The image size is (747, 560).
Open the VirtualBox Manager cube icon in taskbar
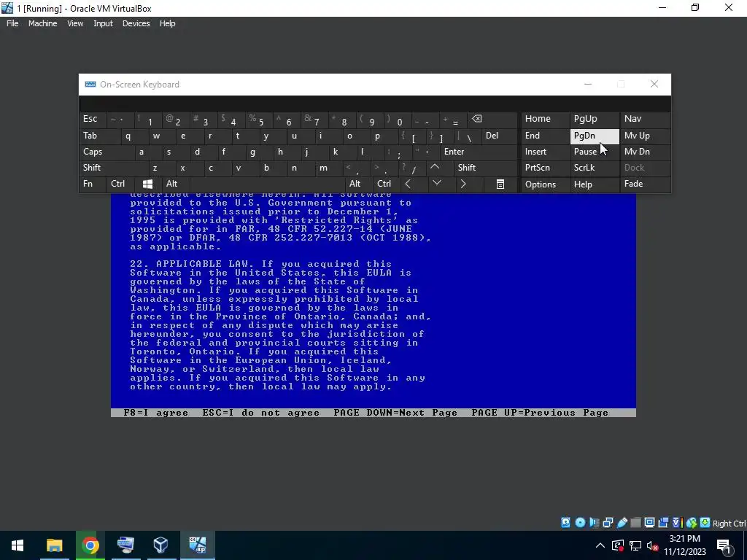(161, 545)
